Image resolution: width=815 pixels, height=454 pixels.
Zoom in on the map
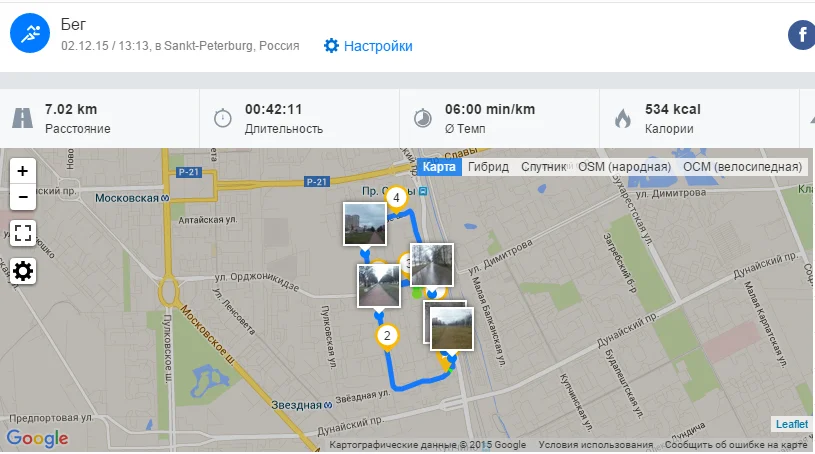point(23,171)
